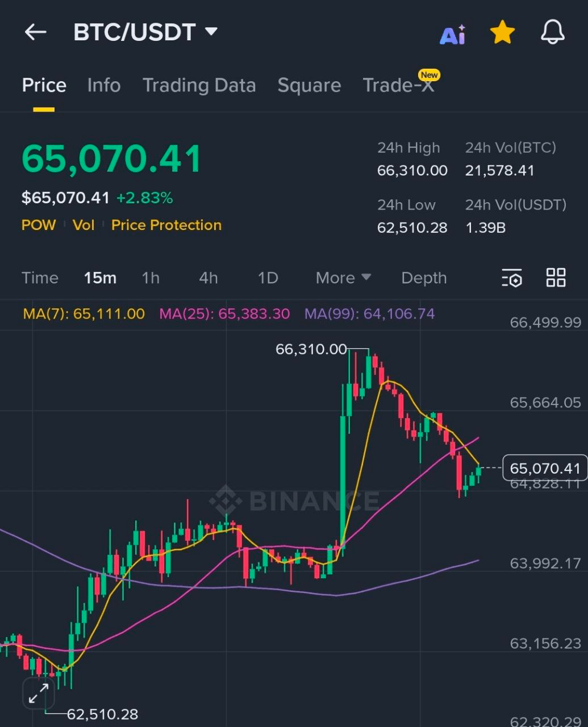Screen dimensions: 588x727
Task: Open the four-square grid layout icon
Action: (x=556, y=278)
